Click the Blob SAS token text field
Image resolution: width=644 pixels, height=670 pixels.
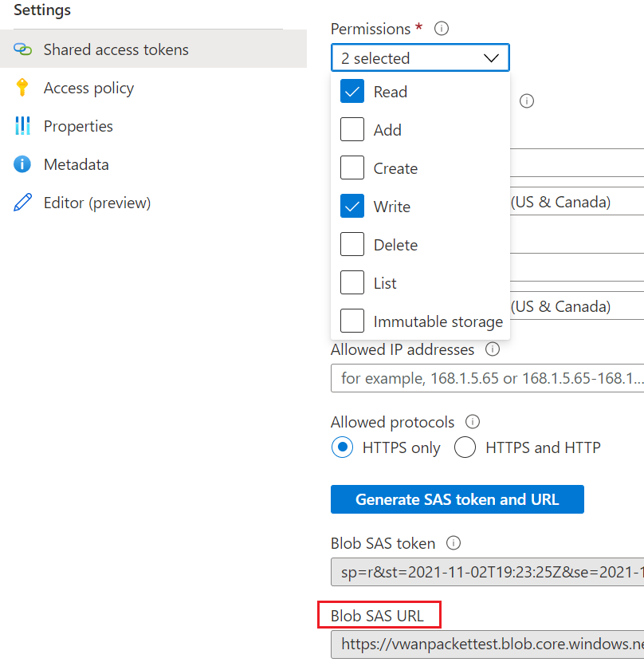point(487,572)
